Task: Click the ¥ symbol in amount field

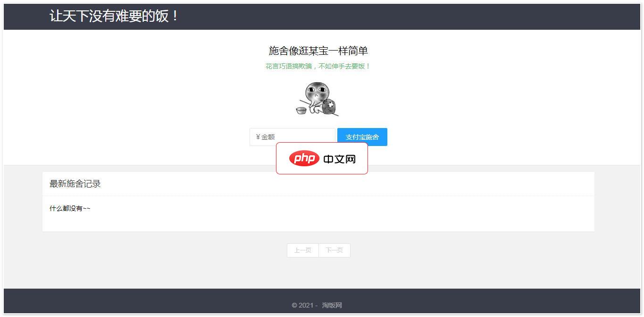Action: tap(258, 137)
